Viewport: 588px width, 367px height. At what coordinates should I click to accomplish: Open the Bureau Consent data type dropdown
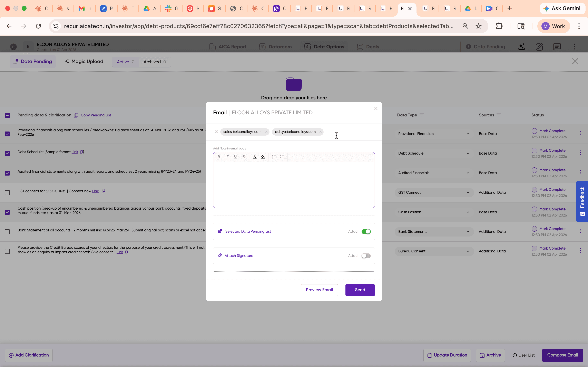pos(468,251)
